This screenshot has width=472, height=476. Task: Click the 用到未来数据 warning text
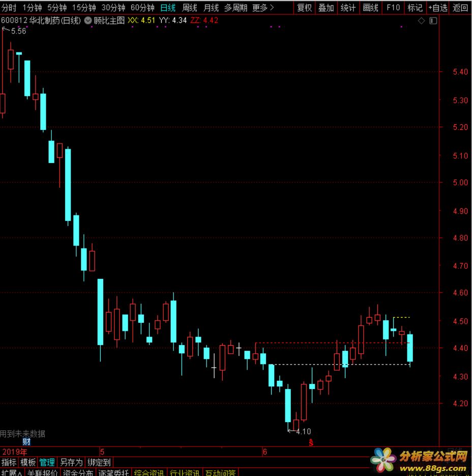pyautogui.click(x=22, y=434)
